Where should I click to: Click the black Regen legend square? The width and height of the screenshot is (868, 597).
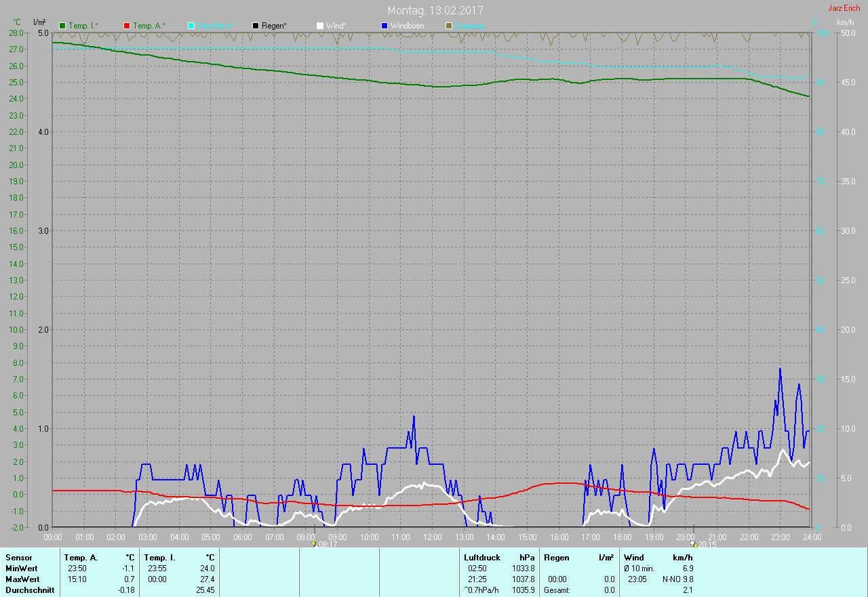coord(256,26)
